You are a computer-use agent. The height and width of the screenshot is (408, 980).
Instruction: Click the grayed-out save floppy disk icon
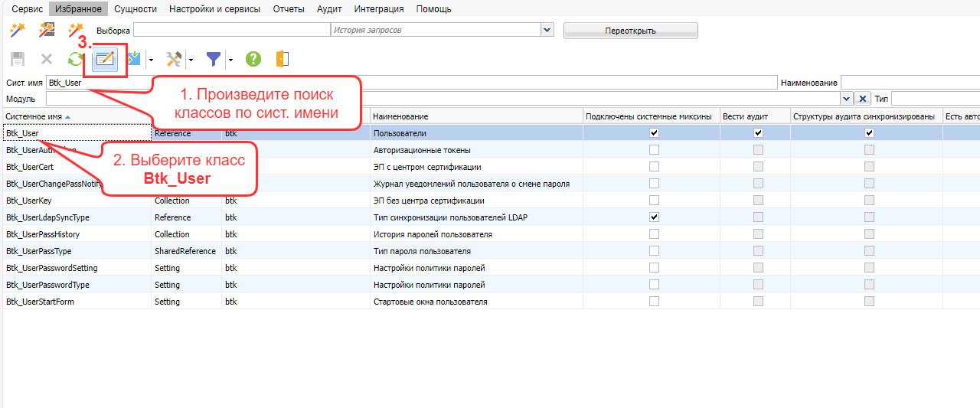tap(17, 59)
